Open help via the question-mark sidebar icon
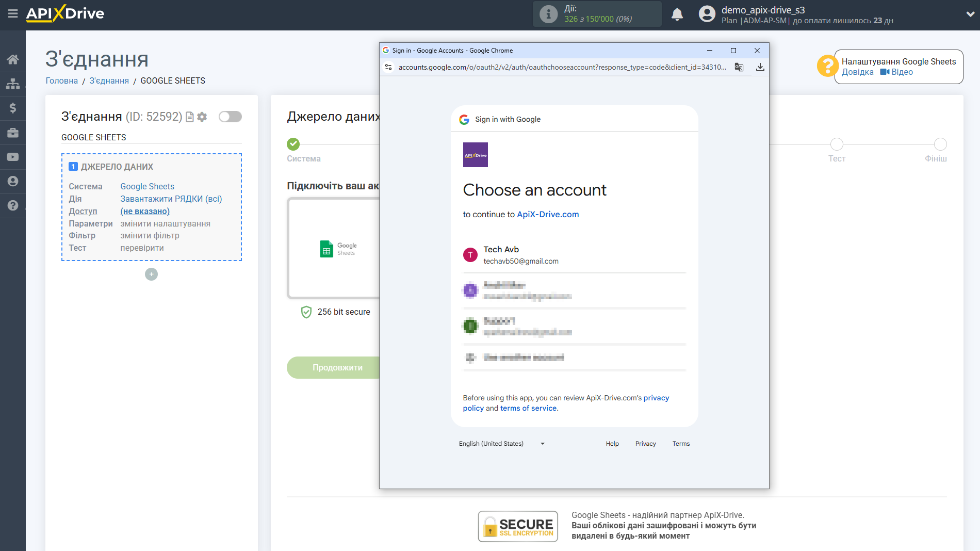 pyautogui.click(x=13, y=206)
